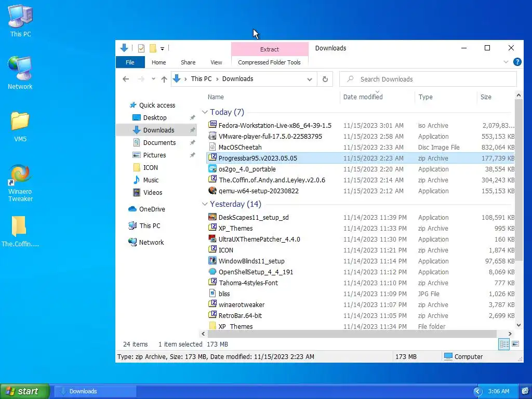Viewport: 532px width, 399px height.
Task: Sort by Name column header
Action: (271, 97)
